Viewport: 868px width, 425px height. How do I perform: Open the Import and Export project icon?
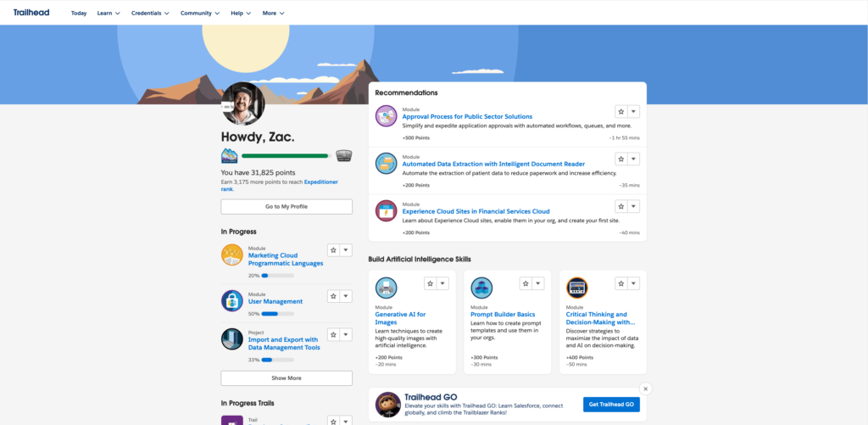click(232, 339)
